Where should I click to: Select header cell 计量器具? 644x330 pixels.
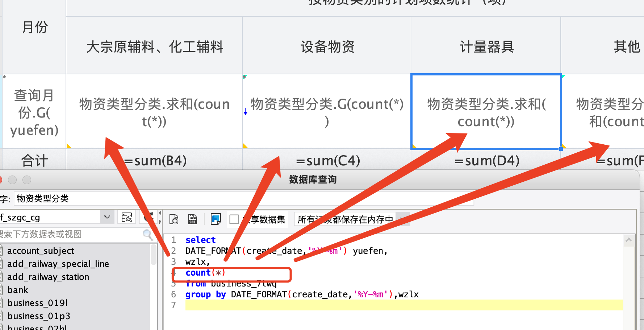coord(486,45)
